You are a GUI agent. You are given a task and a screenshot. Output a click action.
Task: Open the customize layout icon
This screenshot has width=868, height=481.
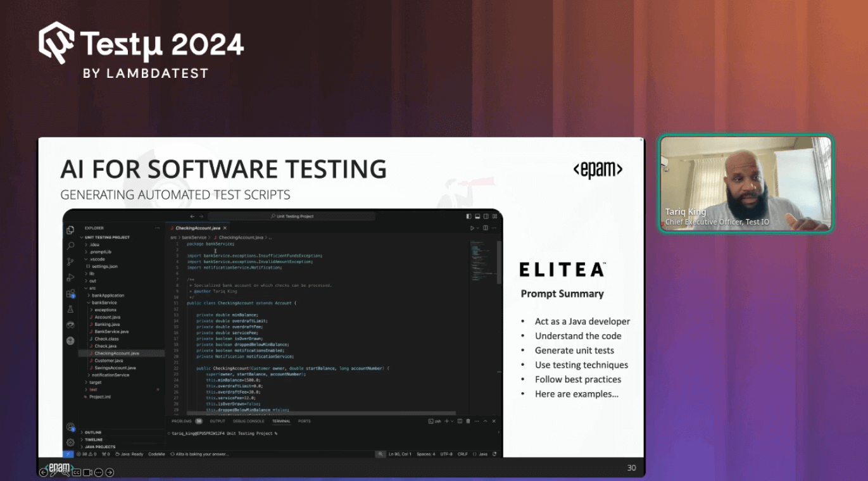(x=494, y=216)
